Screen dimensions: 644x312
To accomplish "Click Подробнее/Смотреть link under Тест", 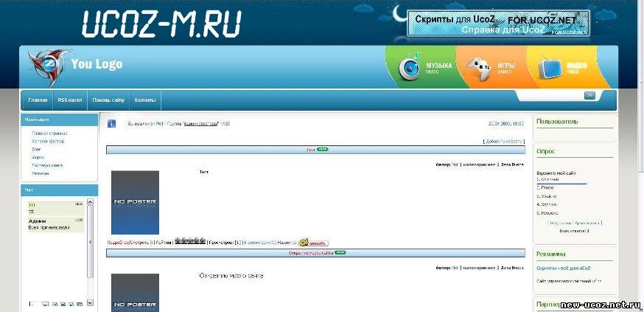I will click(x=128, y=243).
